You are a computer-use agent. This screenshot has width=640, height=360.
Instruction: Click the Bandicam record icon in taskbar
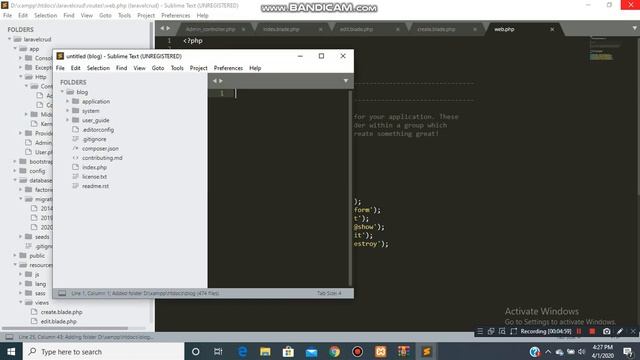tap(358, 351)
